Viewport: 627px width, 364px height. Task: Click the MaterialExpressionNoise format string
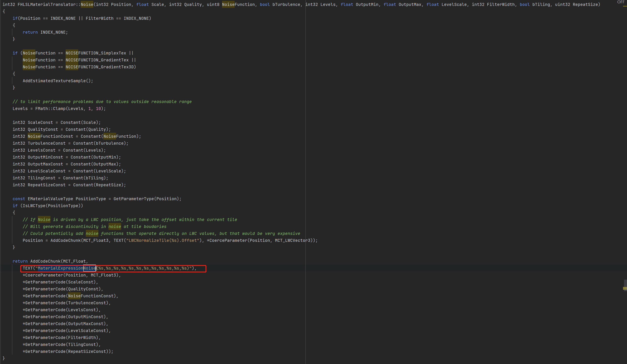tap(114, 268)
